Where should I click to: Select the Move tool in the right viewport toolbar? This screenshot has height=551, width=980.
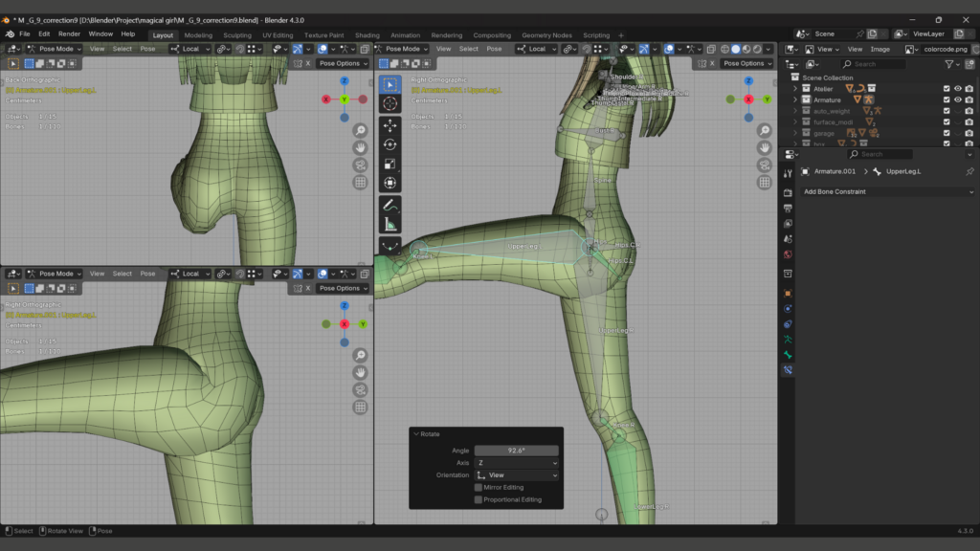point(390,124)
